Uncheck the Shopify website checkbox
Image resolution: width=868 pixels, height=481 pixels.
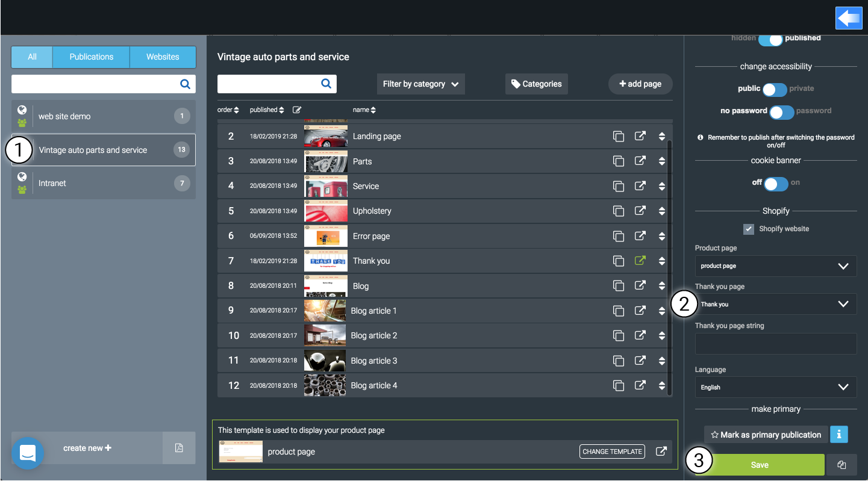[x=749, y=229]
